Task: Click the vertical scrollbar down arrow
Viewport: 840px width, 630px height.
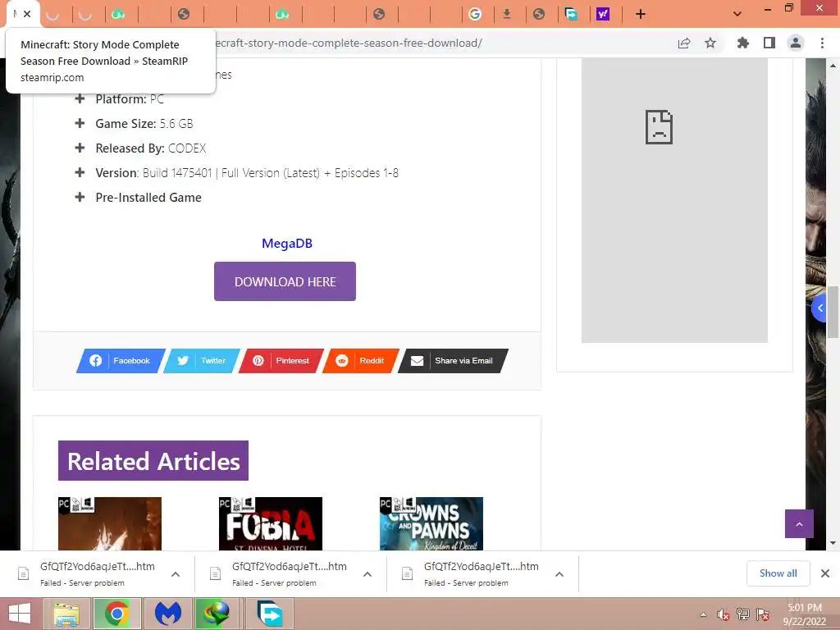Action: [833, 543]
